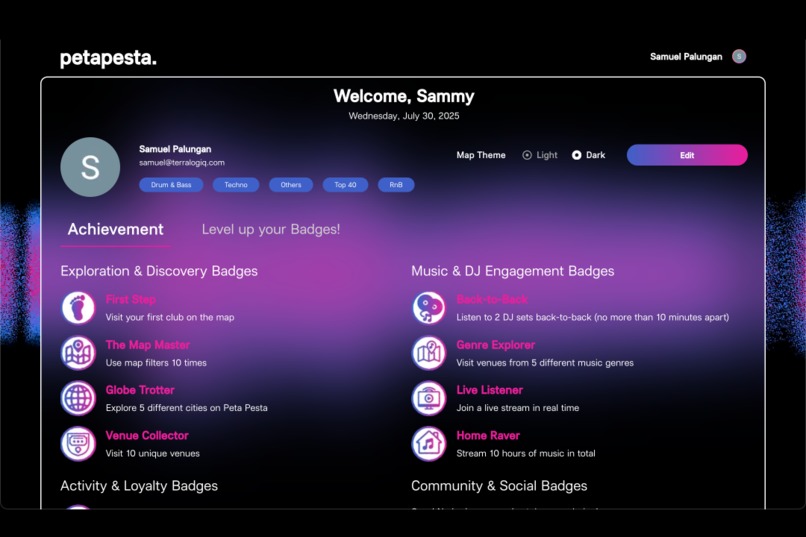The image size is (806, 537).
Task: Click Community & Social Badges heading
Action: click(499, 486)
